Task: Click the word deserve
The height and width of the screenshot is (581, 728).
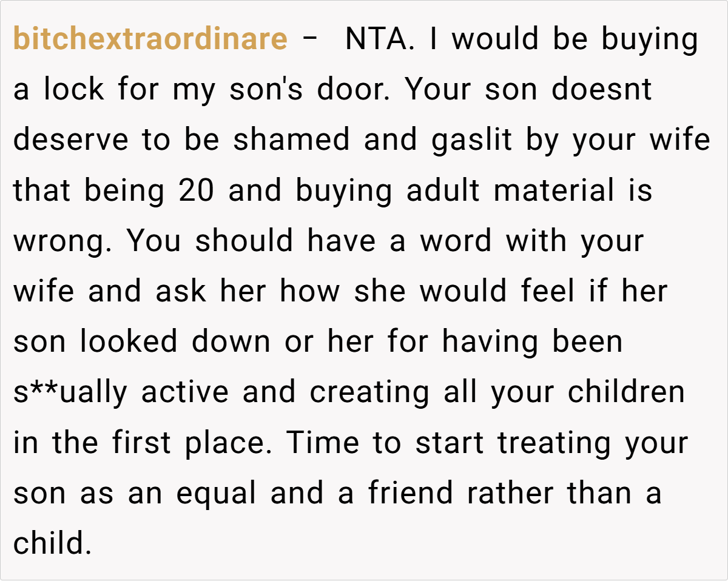Action: click(70, 140)
